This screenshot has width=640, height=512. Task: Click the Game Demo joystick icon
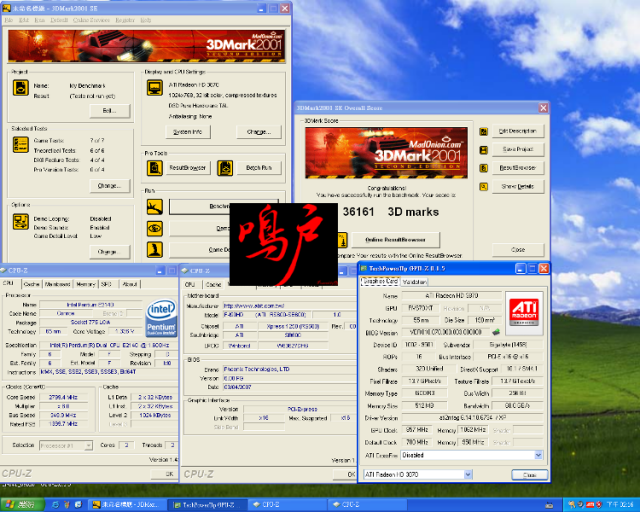point(155,249)
